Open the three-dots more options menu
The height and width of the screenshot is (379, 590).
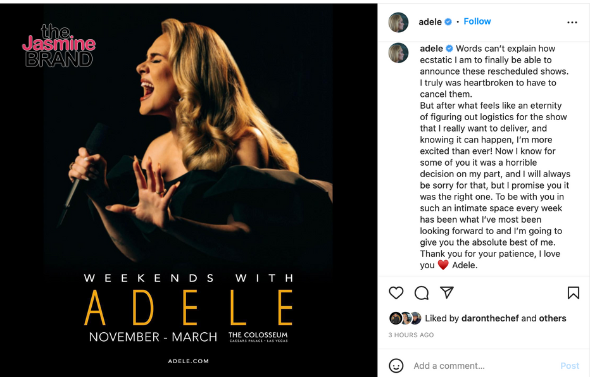pyautogui.click(x=572, y=23)
